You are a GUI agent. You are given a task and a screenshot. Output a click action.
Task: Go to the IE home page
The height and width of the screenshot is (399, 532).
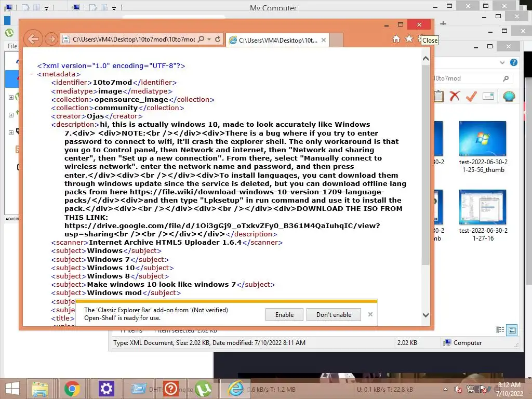(396, 39)
